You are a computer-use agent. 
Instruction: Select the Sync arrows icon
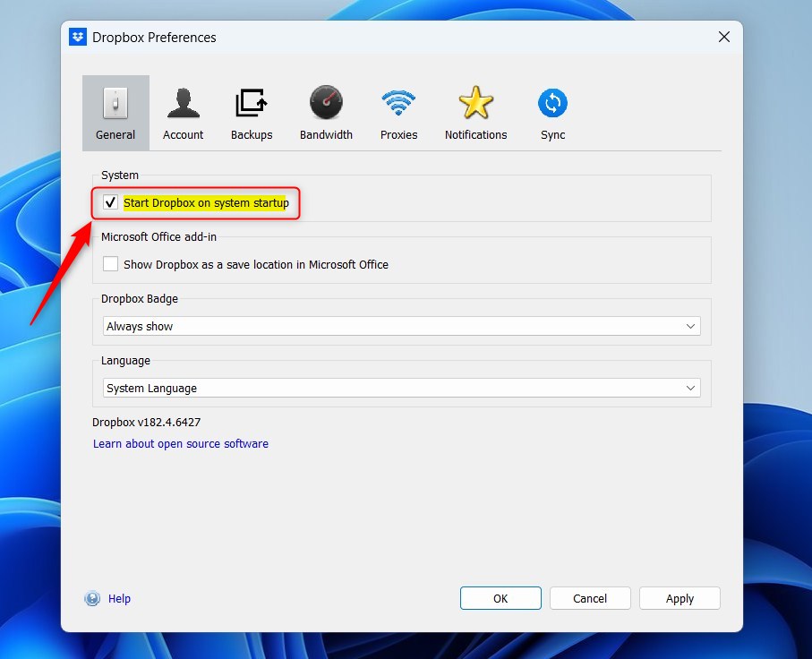coord(552,103)
